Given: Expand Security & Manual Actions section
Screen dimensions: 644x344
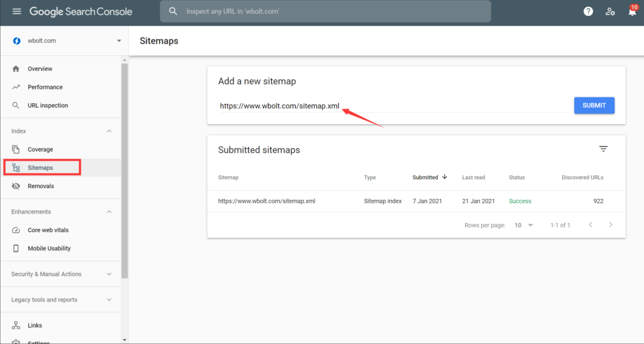Looking at the screenshot, I should pyautogui.click(x=109, y=274).
